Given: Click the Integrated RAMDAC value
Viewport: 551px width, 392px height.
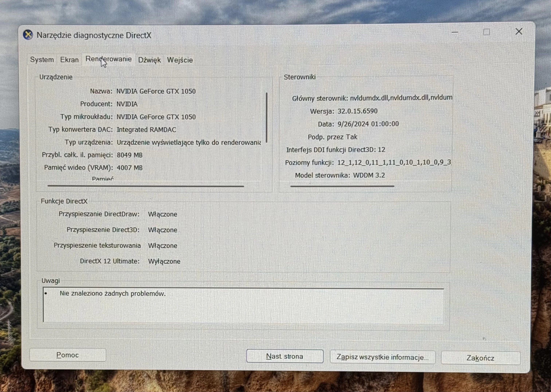Looking at the screenshot, I should 146,130.
